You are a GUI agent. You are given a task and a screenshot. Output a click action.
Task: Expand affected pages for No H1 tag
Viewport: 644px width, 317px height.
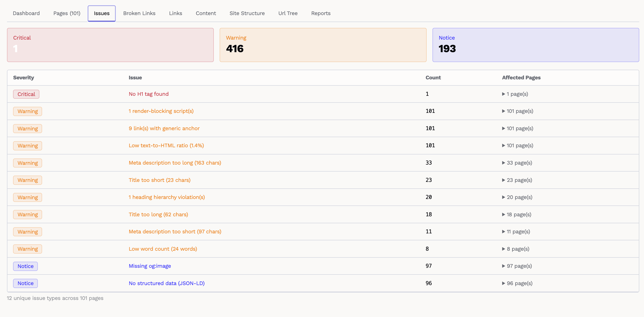(x=515, y=94)
